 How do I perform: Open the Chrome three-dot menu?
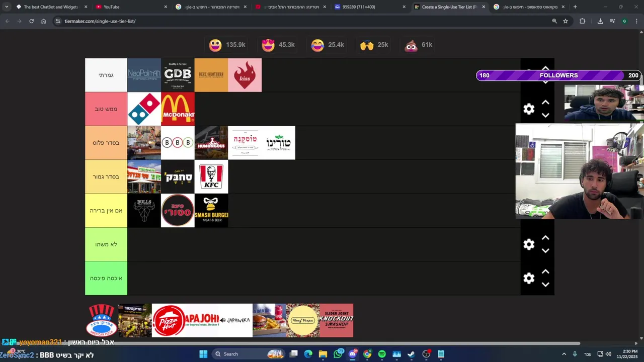pyautogui.click(x=636, y=21)
